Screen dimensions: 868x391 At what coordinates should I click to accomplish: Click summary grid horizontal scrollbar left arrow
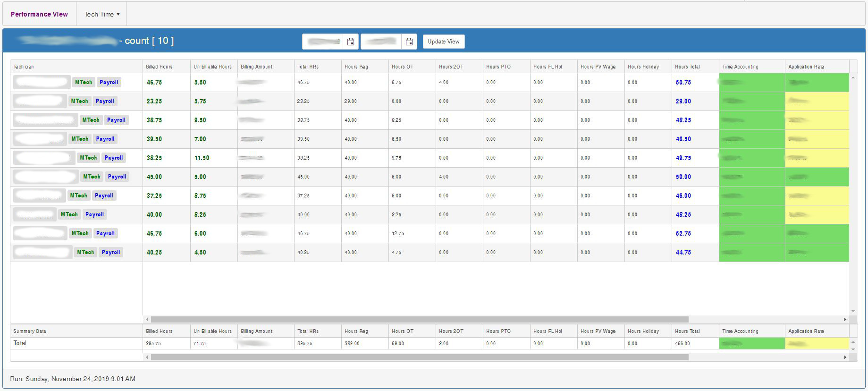coord(147,357)
